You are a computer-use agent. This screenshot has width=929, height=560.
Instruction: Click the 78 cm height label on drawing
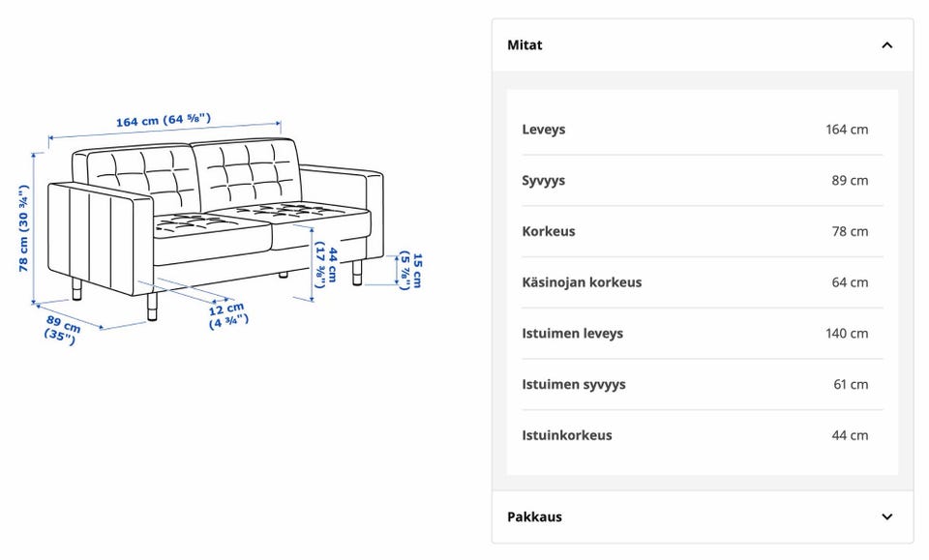(23, 228)
